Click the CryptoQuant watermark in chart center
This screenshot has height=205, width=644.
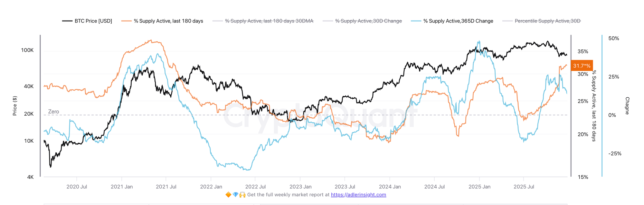319,116
